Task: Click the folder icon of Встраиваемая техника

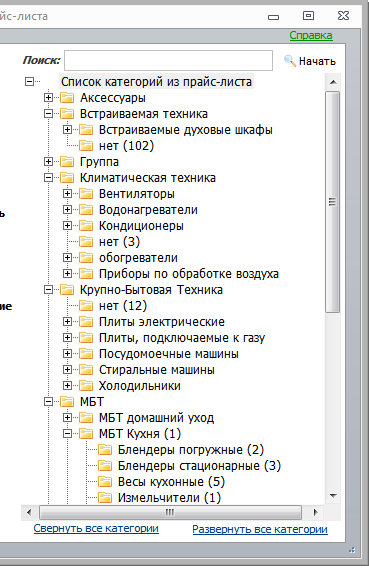Action: click(x=67, y=114)
